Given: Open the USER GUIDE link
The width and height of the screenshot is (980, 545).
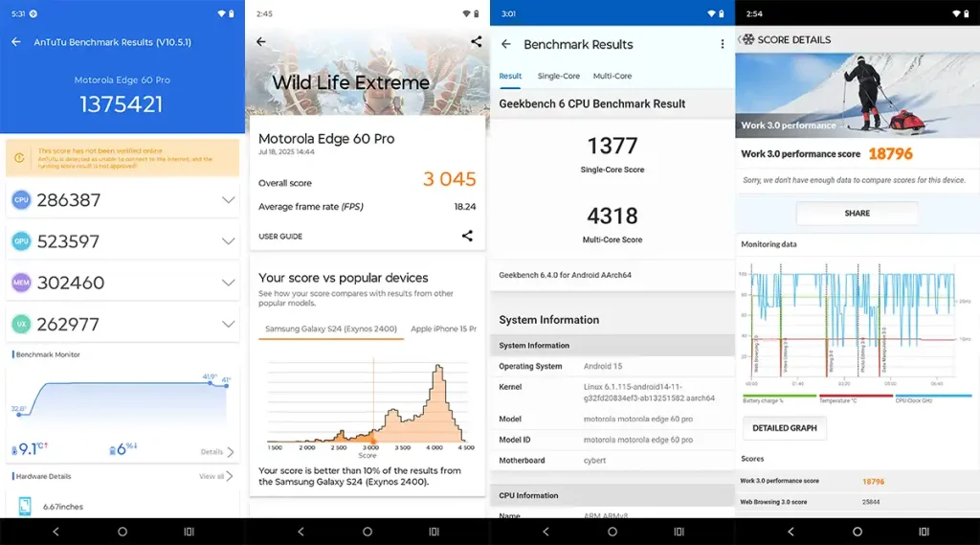Looking at the screenshot, I should point(280,237).
